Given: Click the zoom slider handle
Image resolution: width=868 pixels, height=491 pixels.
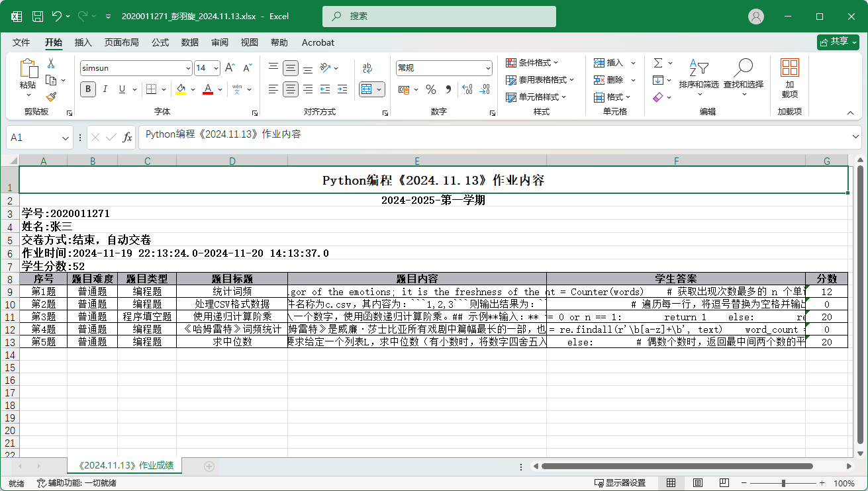Looking at the screenshot, I should click(784, 483).
